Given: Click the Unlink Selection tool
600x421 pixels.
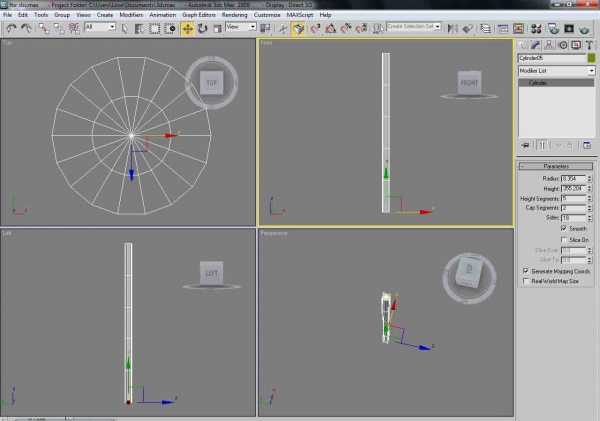Looking at the screenshot, I should pos(59,29).
